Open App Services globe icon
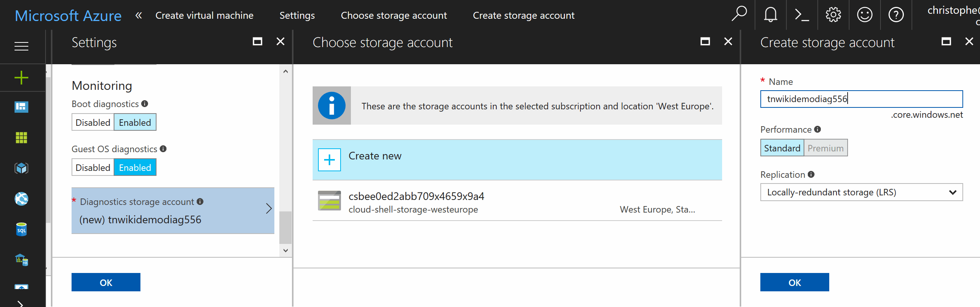The height and width of the screenshot is (307, 980). point(21,199)
